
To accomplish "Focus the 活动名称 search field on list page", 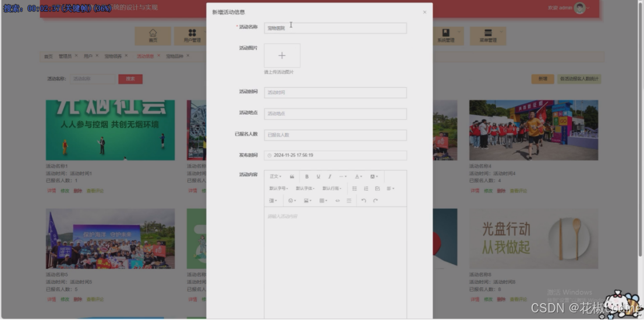I will (x=93, y=79).
